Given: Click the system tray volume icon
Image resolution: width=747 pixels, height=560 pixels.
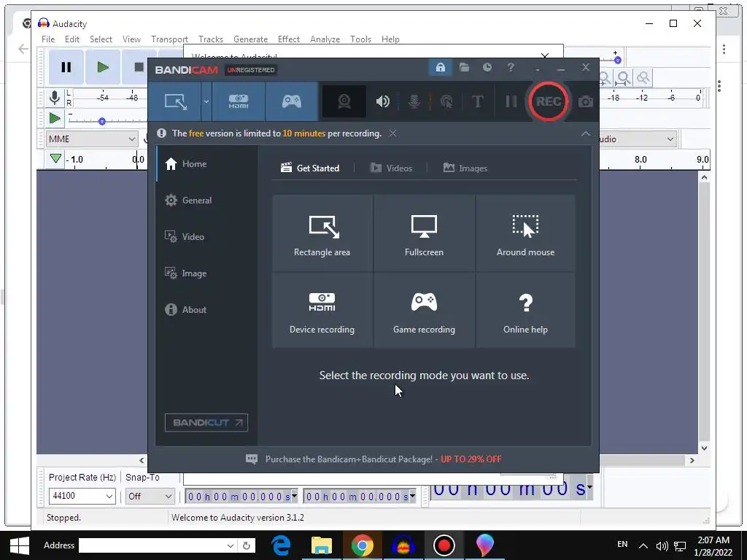Looking at the screenshot, I should pyautogui.click(x=662, y=545).
